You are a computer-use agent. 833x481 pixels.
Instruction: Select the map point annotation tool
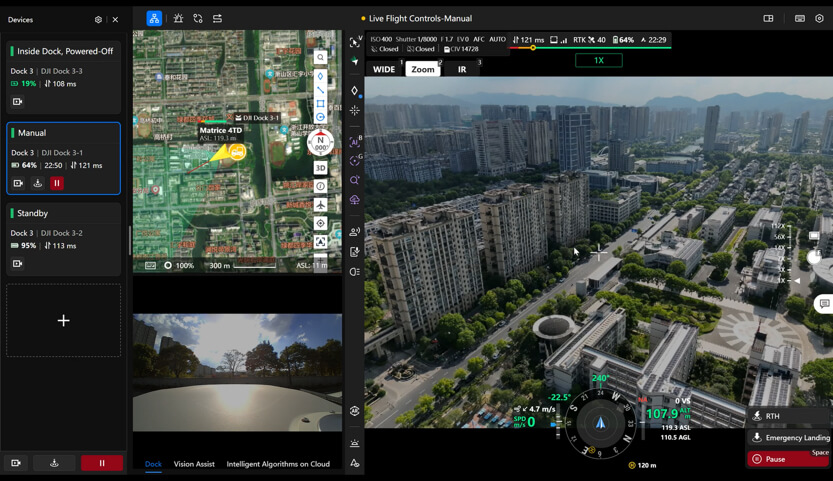tap(320, 77)
